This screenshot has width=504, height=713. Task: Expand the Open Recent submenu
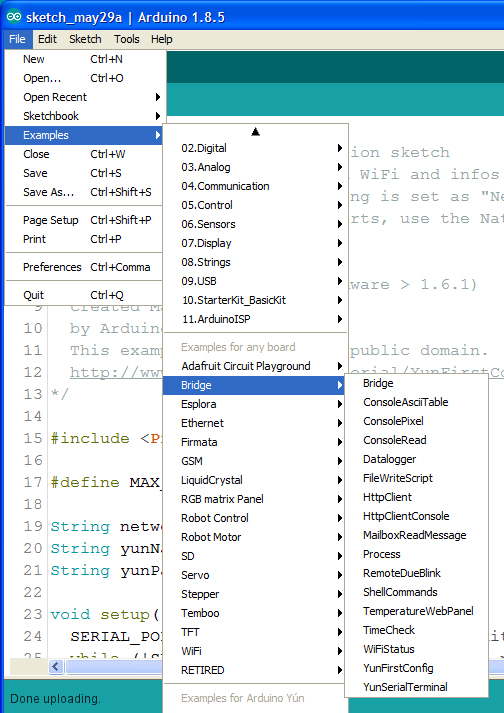pyautogui.click(x=84, y=97)
